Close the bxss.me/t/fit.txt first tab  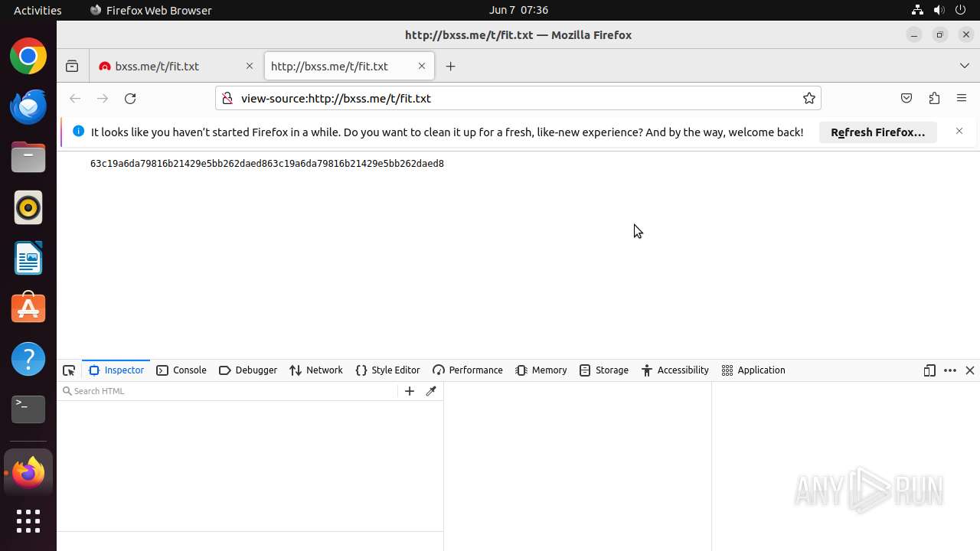click(250, 67)
